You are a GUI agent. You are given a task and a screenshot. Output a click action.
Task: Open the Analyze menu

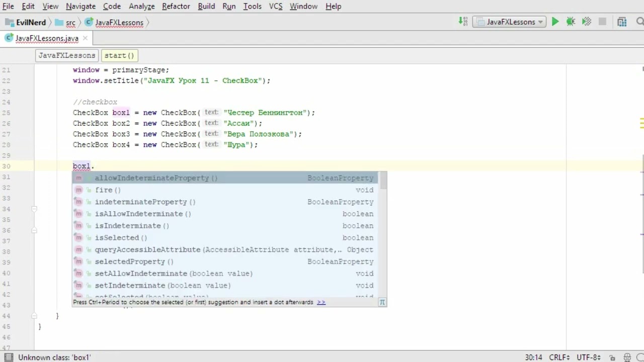coord(141,6)
